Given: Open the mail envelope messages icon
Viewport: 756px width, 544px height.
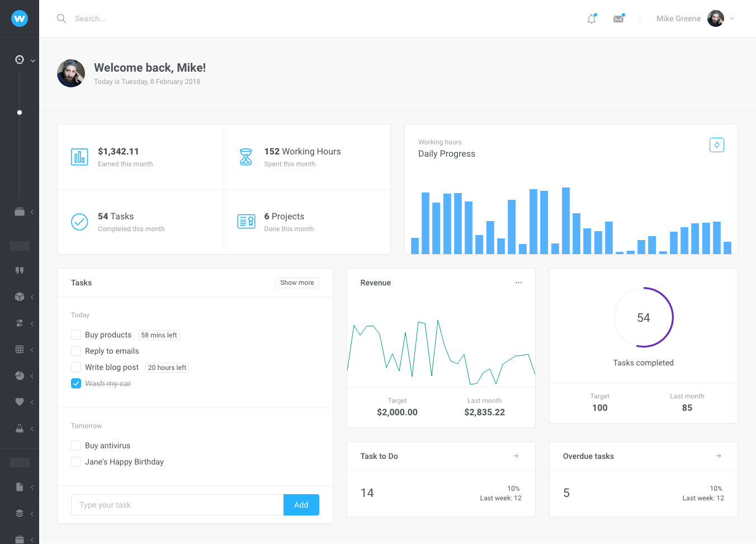Looking at the screenshot, I should pos(618,19).
